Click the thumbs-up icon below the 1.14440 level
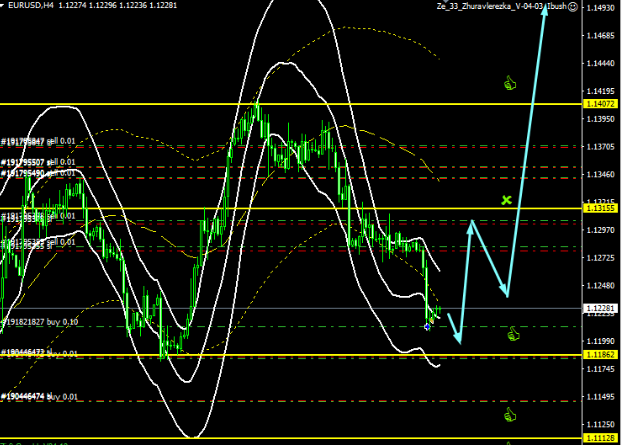 pos(510,83)
